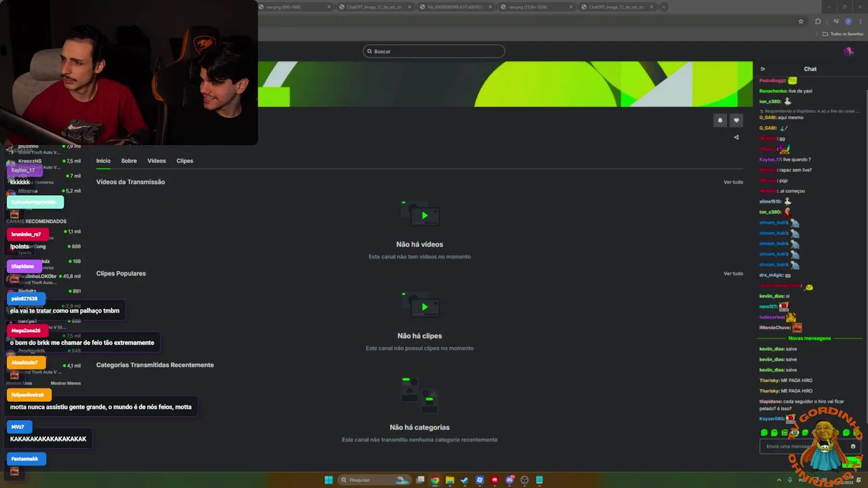Click Ver tudo for Clipes Populares
The width and height of the screenshot is (868, 488).
tap(733, 273)
